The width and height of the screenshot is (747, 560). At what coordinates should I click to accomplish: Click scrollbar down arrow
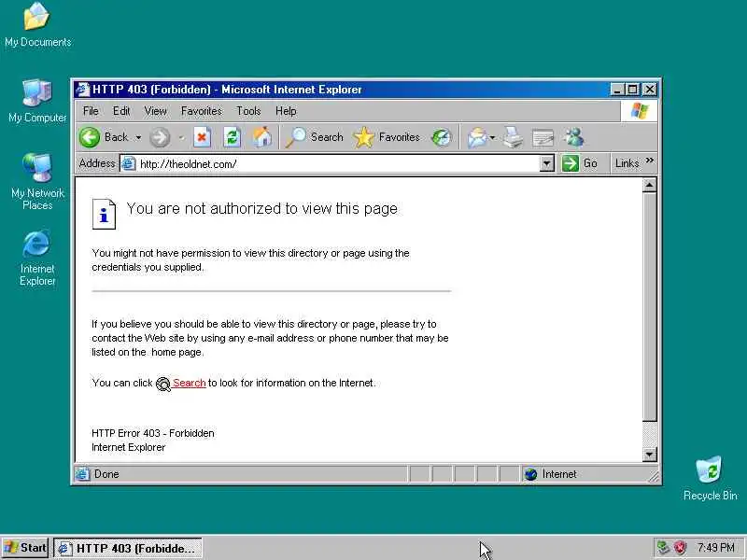649,455
